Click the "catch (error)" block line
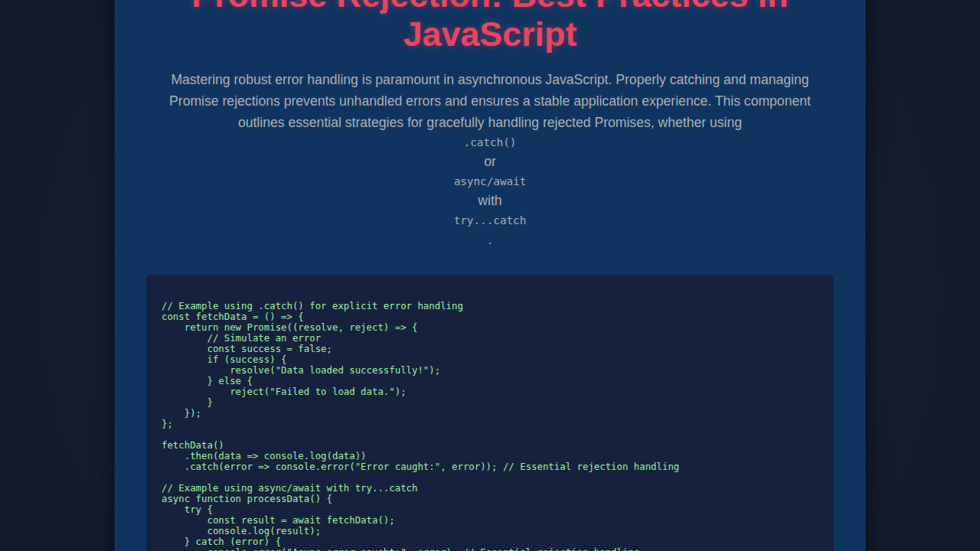Viewport: 980px width, 551px height. (x=231, y=541)
